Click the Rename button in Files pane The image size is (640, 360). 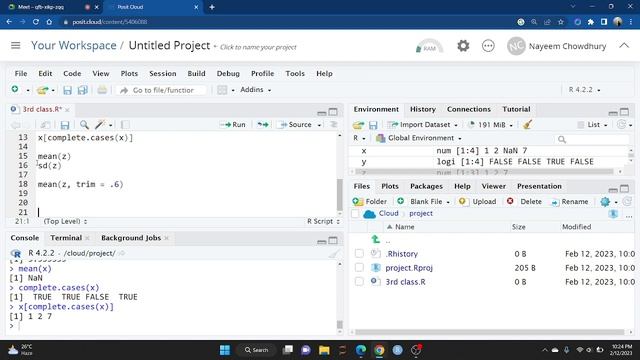coord(570,202)
